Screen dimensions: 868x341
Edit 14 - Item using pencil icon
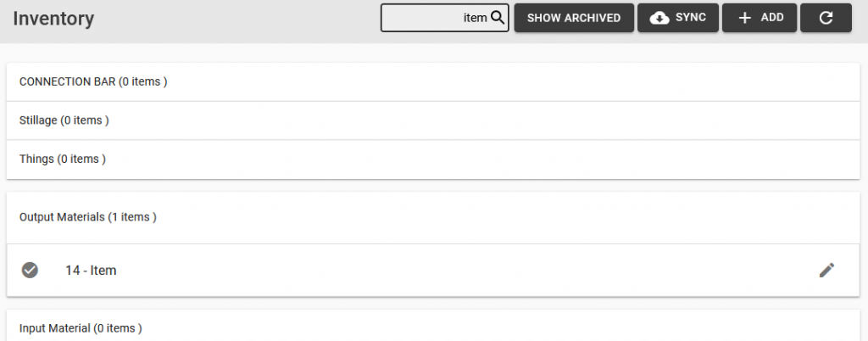826,270
